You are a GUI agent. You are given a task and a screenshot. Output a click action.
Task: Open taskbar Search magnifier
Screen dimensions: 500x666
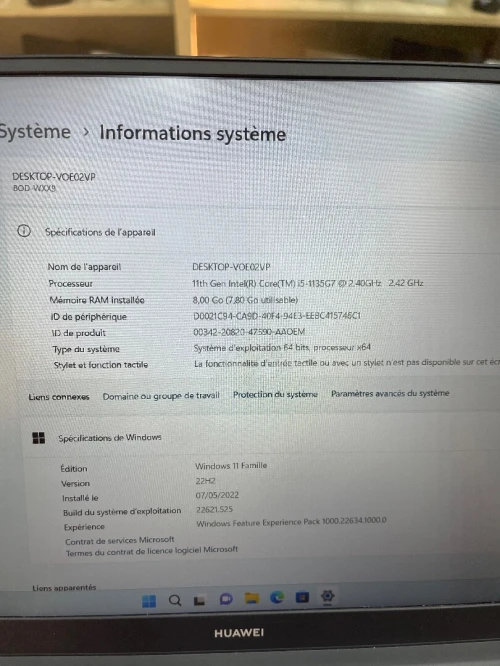175,600
